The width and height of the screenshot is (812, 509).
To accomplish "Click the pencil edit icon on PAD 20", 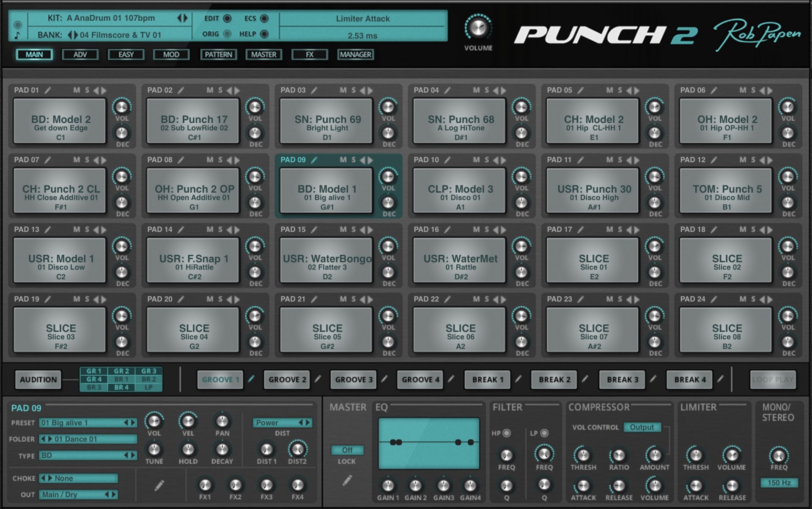I will pyautogui.click(x=181, y=299).
